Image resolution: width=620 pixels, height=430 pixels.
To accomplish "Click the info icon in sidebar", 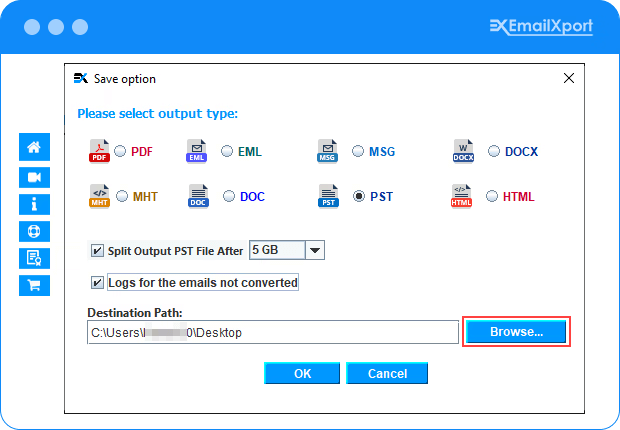I will click(34, 204).
